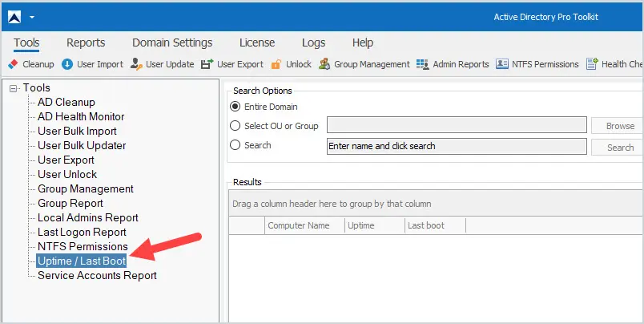
Task: Click the User Import toolbar label
Action: [x=100, y=64]
